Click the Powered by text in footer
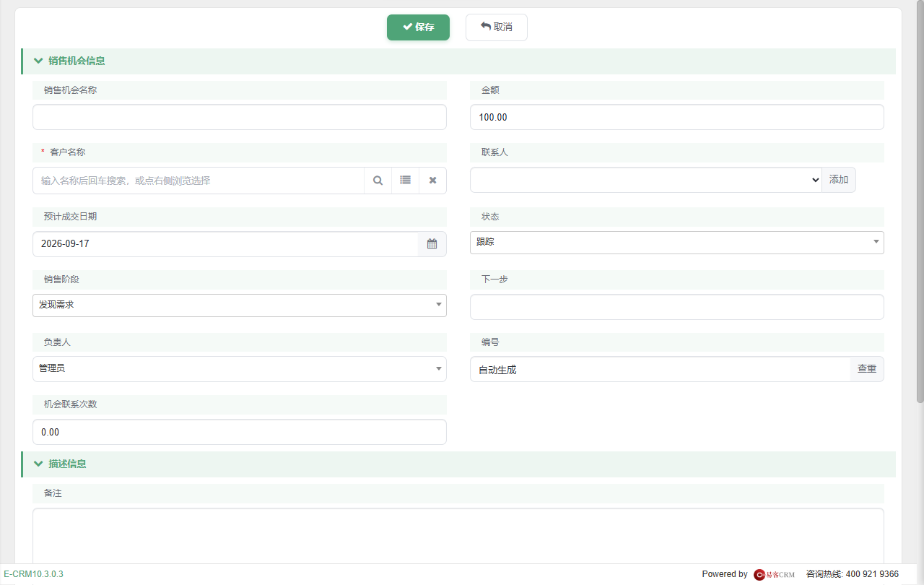 [725, 574]
